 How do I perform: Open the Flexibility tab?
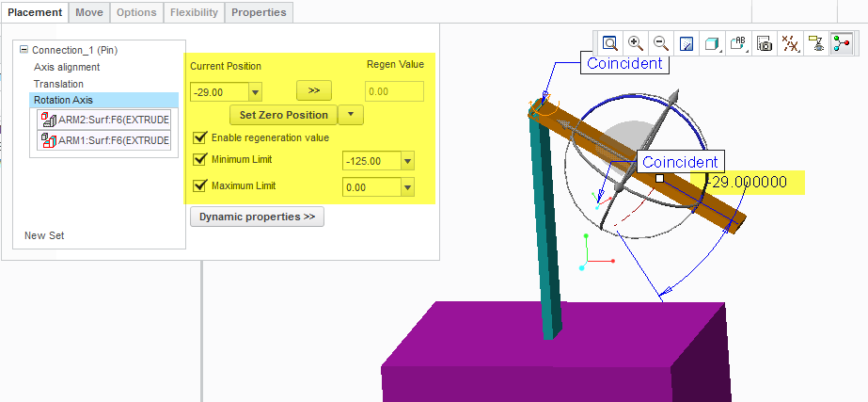[x=194, y=12]
